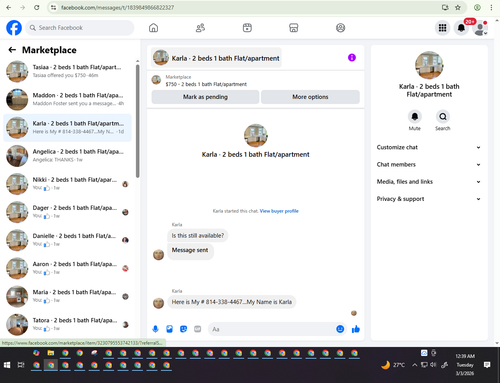
Task: Open Aaron conversation in the list
Action: tap(67, 268)
